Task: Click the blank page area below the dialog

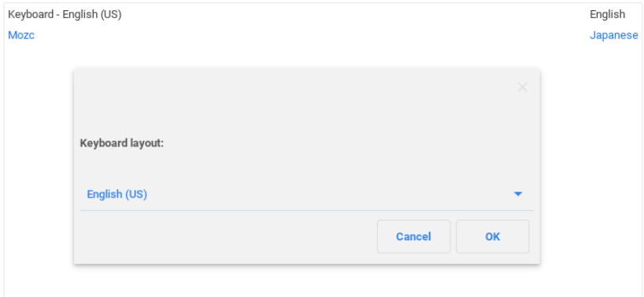Action: [x=306, y=281]
